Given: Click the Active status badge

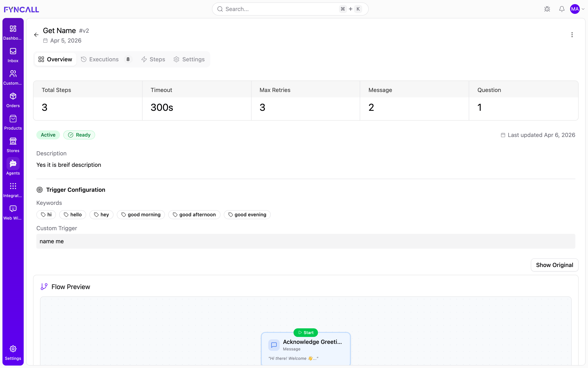Looking at the screenshot, I should [x=48, y=135].
